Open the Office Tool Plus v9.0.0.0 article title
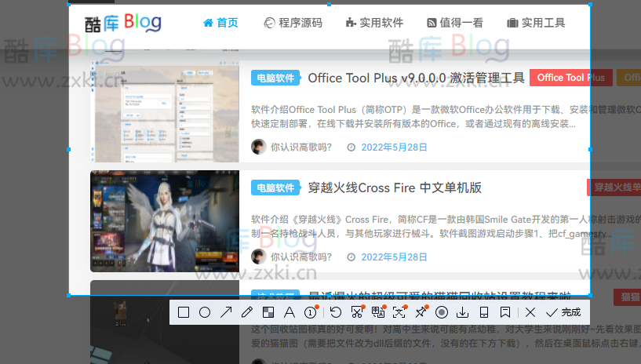This screenshot has width=641, height=364. pos(416,78)
